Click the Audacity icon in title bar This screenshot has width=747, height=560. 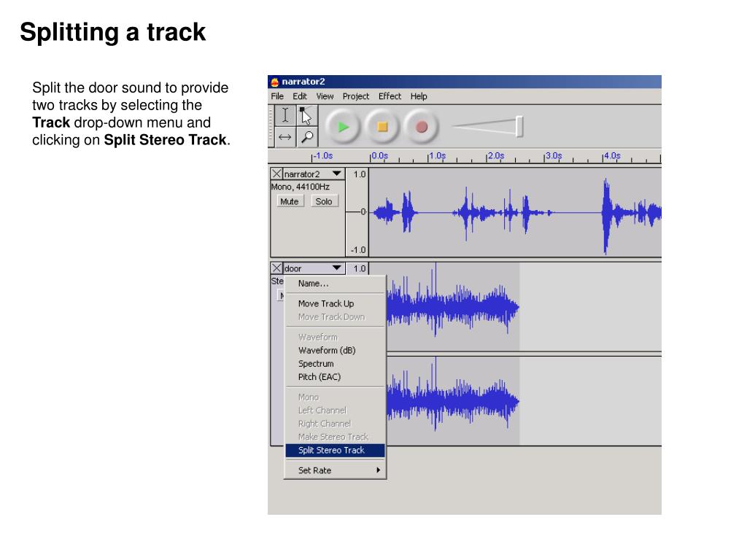click(x=274, y=82)
